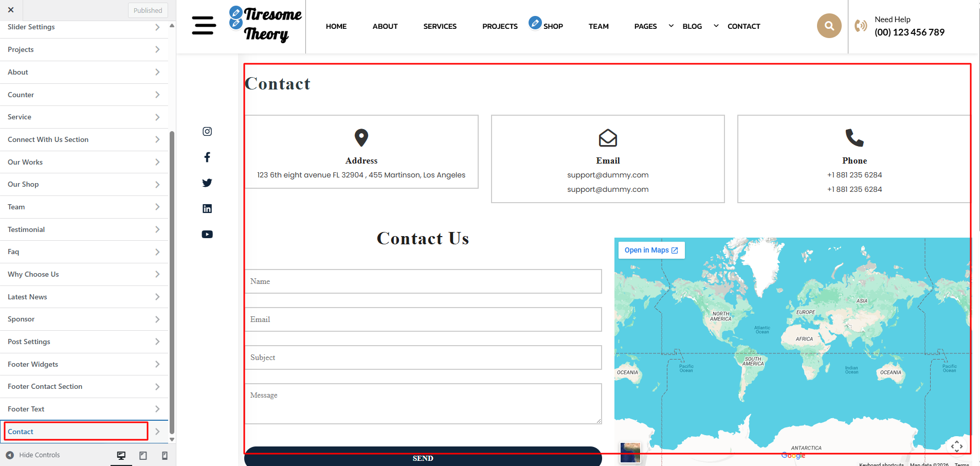Expand the Slider Settings section

coord(84,27)
